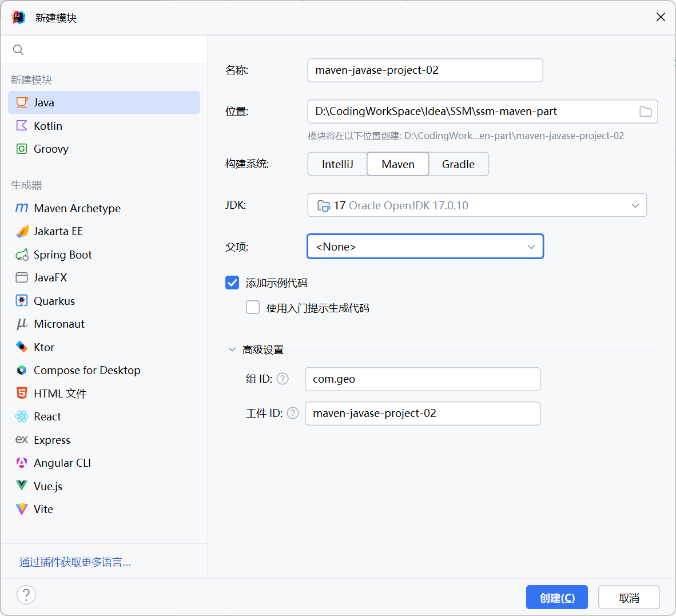
Task: Click help icon next to 工件 ID
Action: coord(293,414)
